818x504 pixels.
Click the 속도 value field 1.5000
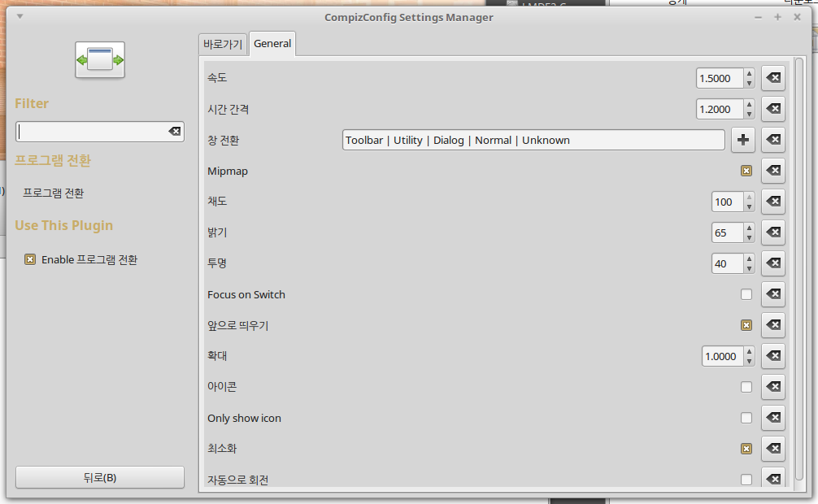pyautogui.click(x=720, y=78)
